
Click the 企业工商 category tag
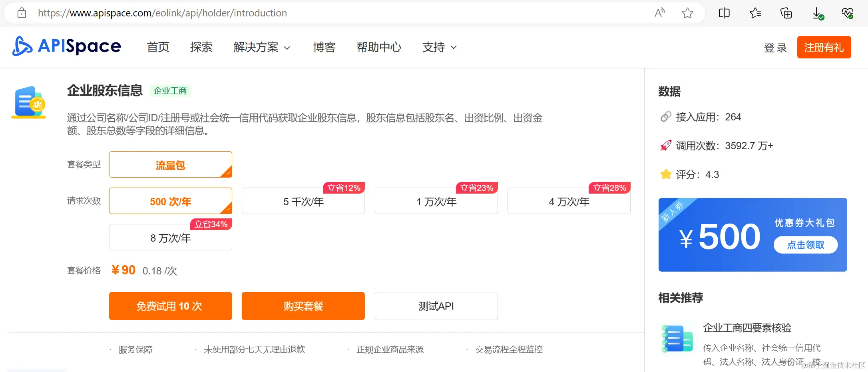click(x=170, y=91)
